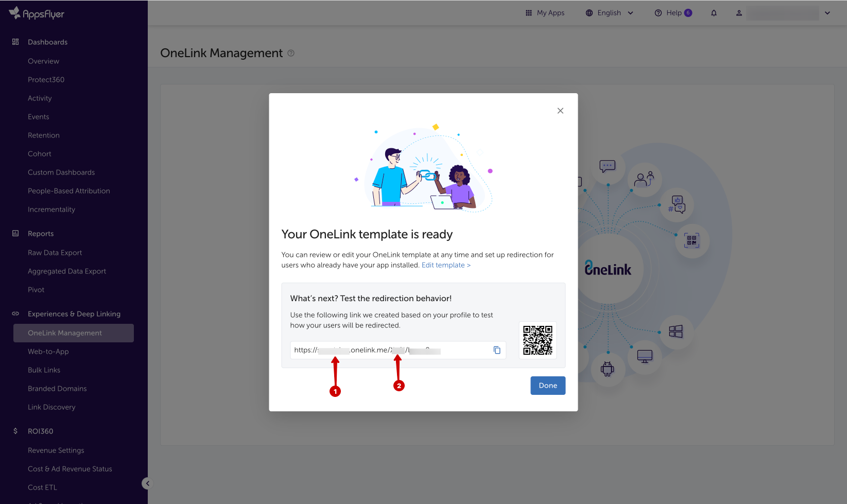Open Web-to-App
This screenshot has width=847, height=504.
[x=48, y=351]
